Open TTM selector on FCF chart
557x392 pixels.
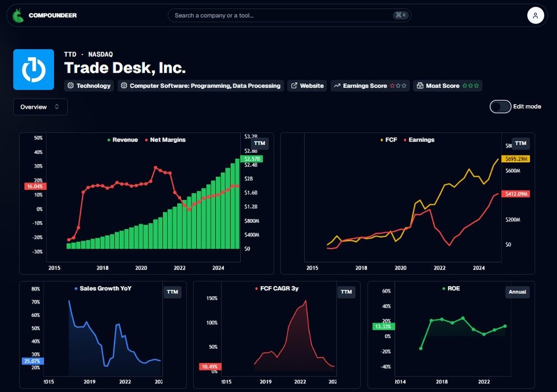pyautogui.click(x=521, y=143)
